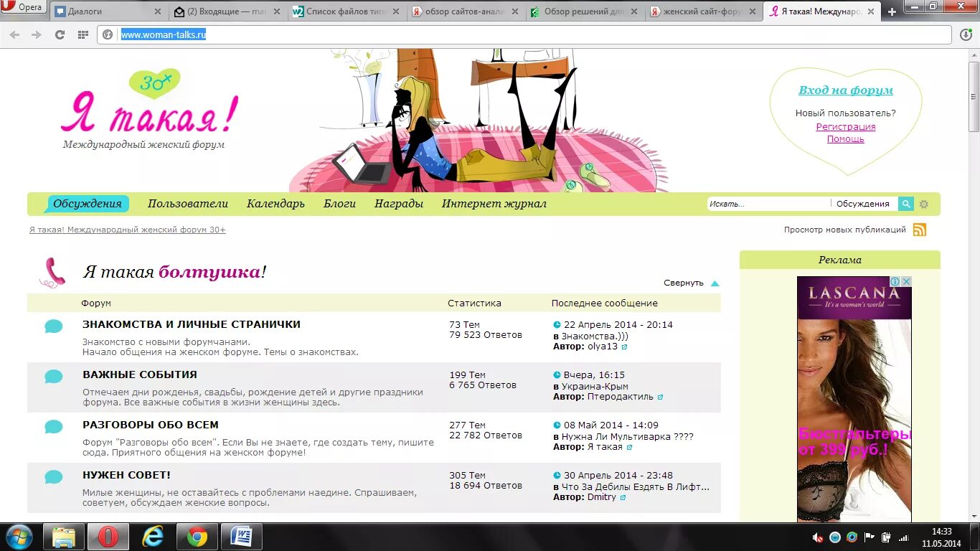Image resolution: width=980 pixels, height=551 pixels.
Task: Open the orange RSS feed icon
Action: click(x=920, y=230)
